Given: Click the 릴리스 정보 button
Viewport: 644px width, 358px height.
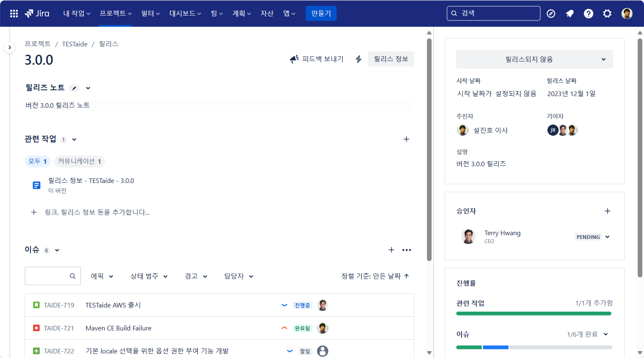Looking at the screenshot, I should pyautogui.click(x=391, y=59).
